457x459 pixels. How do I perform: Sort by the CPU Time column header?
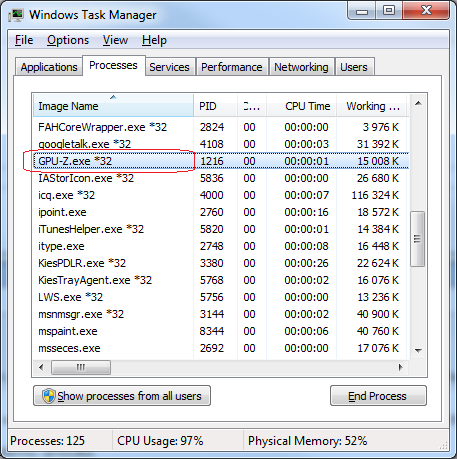pos(301,106)
